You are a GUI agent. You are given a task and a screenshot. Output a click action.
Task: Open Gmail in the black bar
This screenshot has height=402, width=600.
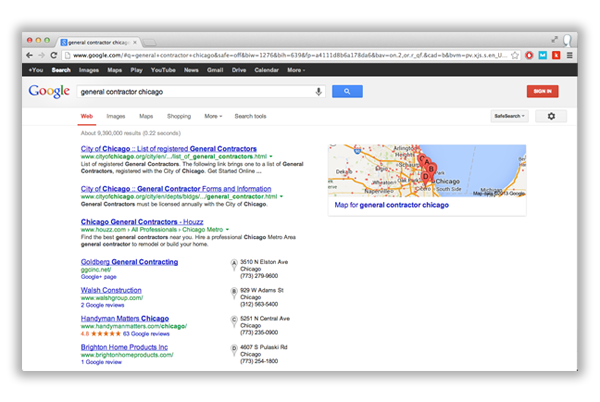point(215,70)
